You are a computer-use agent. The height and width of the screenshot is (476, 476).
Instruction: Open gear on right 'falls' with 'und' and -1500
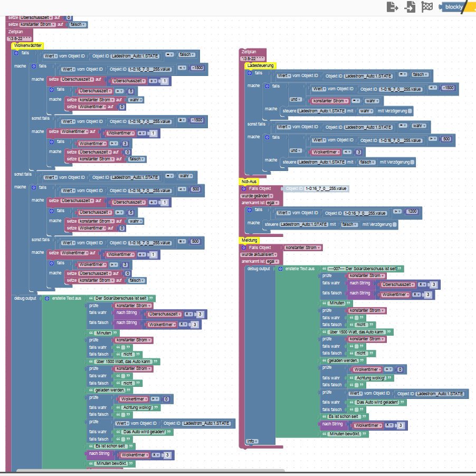pyautogui.click(x=267, y=86)
